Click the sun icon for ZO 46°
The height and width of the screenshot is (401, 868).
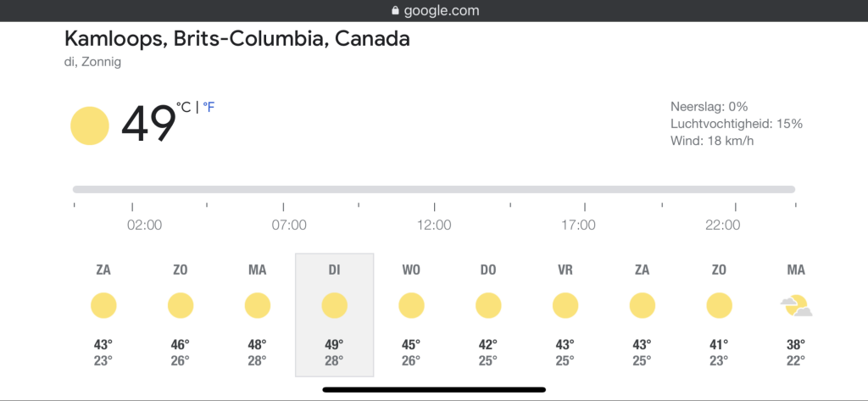click(181, 305)
